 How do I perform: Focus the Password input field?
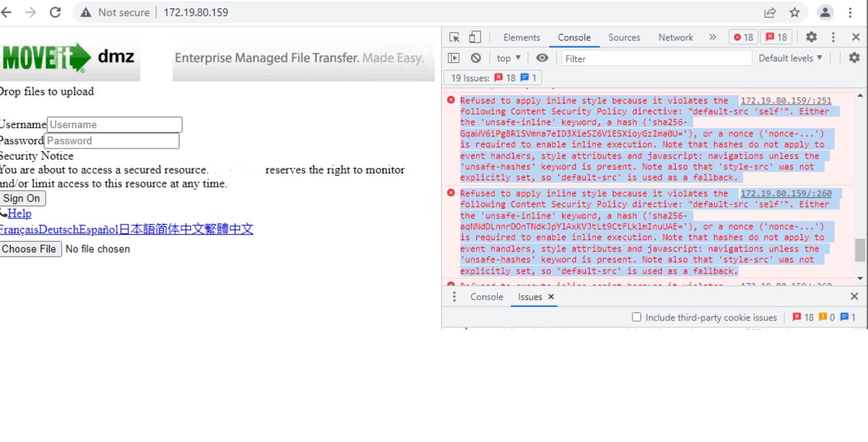pyautogui.click(x=111, y=141)
